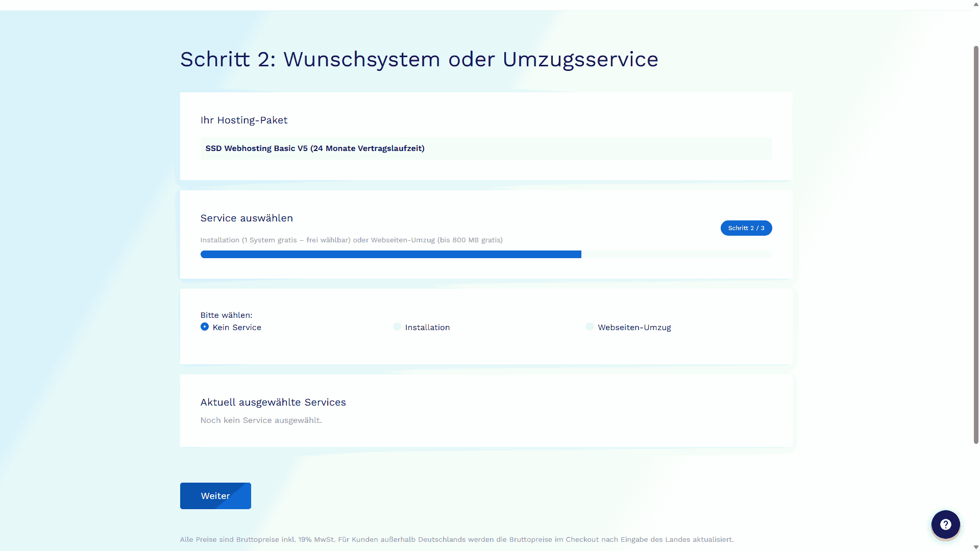The height and width of the screenshot is (551, 980).
Task: Click the Installation gratis description text
Action: click(352, 240)
